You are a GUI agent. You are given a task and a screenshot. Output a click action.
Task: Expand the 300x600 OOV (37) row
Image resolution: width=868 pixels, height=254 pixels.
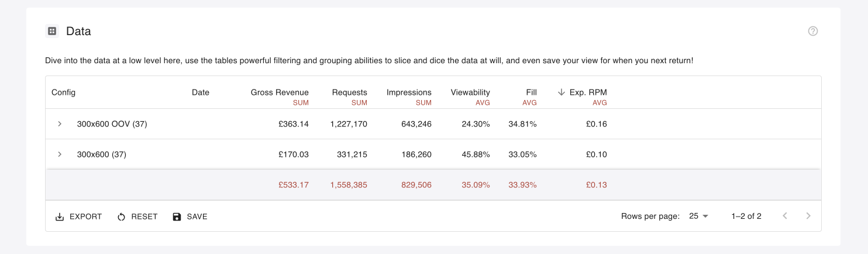pos(60,123)
